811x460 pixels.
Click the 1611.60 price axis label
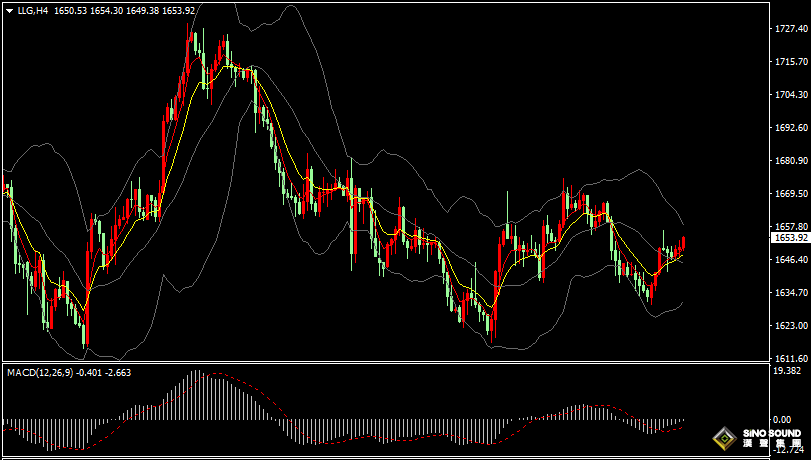click(x=791, y=358)
